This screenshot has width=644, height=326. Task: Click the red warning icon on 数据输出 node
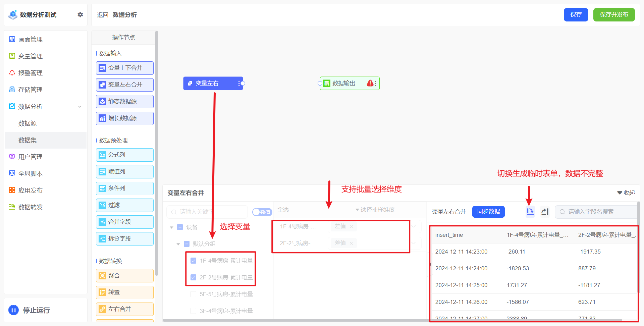click(x=370, y=83)
